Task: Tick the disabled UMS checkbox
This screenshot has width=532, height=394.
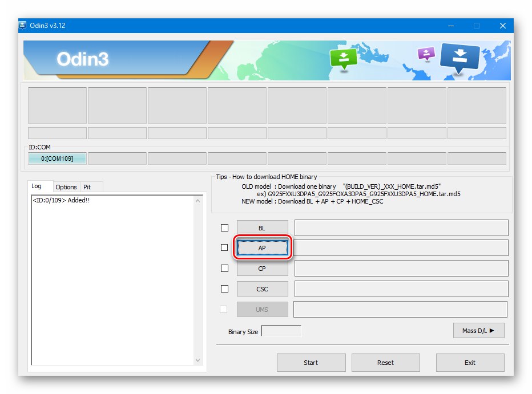Action: click(224, 309)
